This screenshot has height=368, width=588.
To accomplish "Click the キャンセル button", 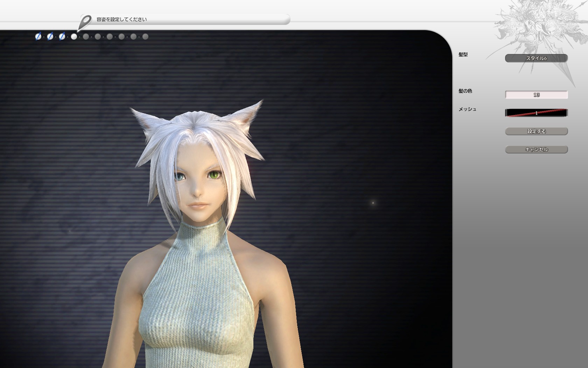I will tap(536, 149).
